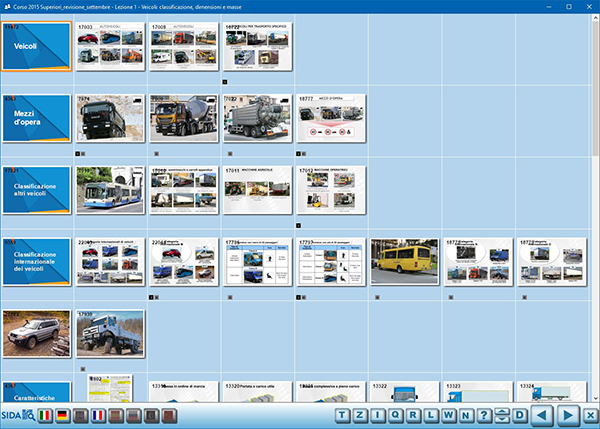600x429 pixels.
Task: Open the blue 'Veicoli' title slide
Action: tap(36, 47)
